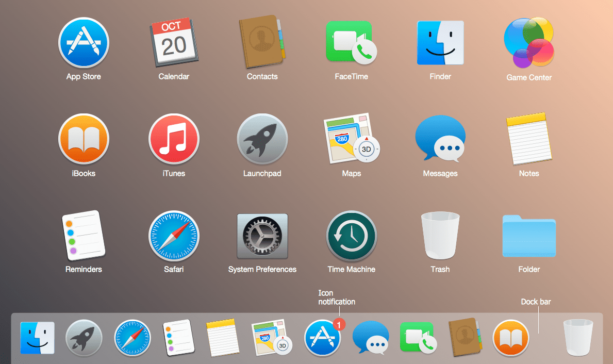The image size is (613, 364).
Task: Create a note in Notes
Action: coord(528,139)
